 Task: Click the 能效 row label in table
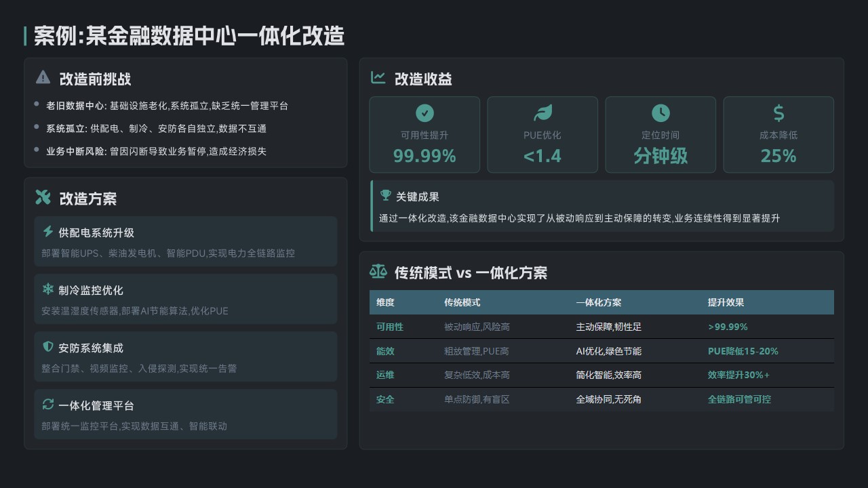pyautogui.click(x=385, y=351)
